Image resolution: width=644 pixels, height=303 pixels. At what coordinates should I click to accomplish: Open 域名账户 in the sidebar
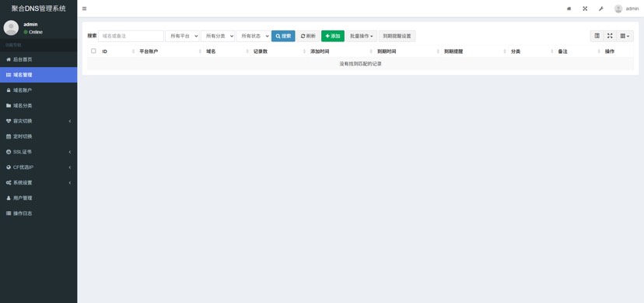39,90
